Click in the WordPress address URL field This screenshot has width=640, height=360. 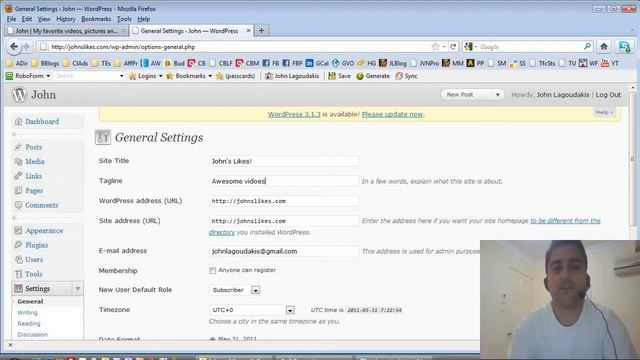[x=284, y=201]
